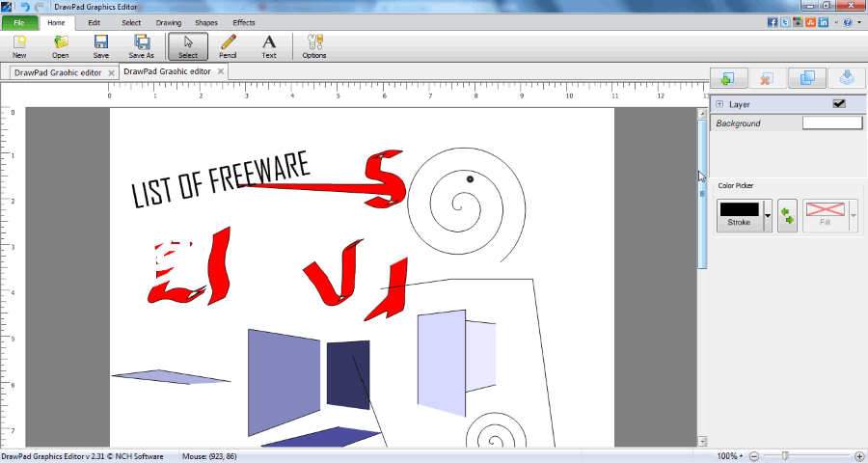
Task: Swap stroke and fill colors
Action: pos(787,215)
